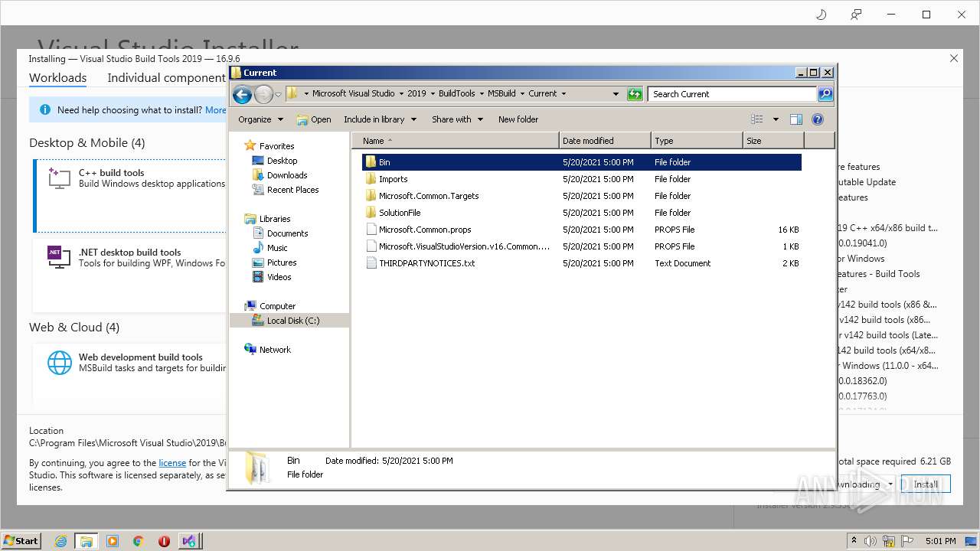Viewport: 980px width, 551px height.
Task: Open the Include in library dropdown
Action: (380, 119)
